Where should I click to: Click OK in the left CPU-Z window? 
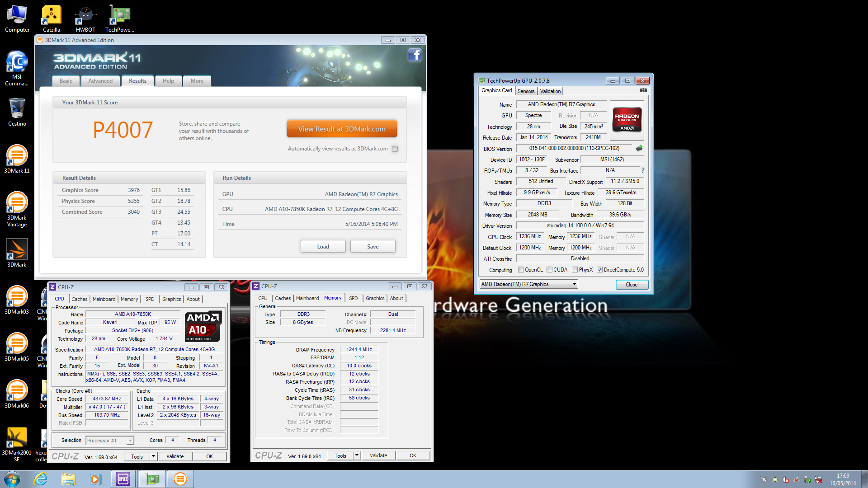tap(210, 456)
